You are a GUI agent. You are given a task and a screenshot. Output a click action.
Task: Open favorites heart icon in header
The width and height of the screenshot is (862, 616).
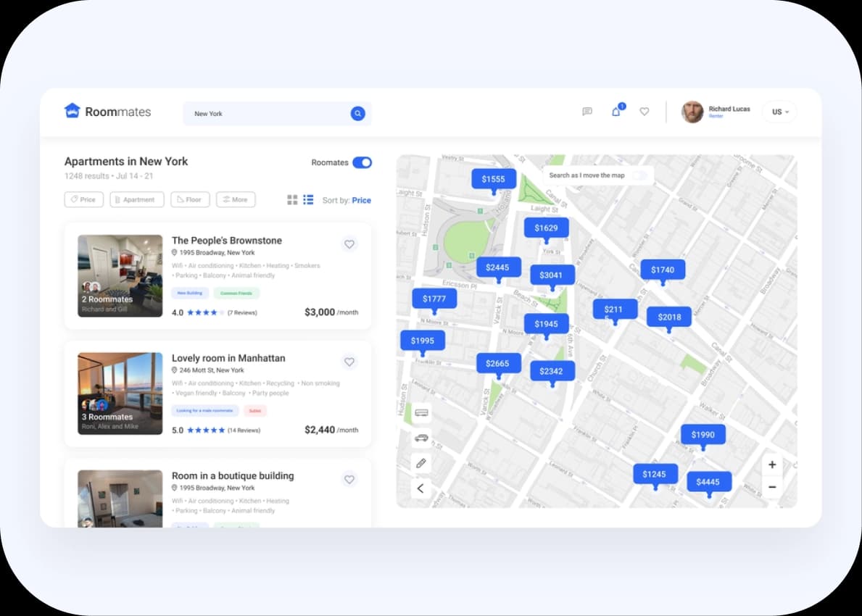645,112
